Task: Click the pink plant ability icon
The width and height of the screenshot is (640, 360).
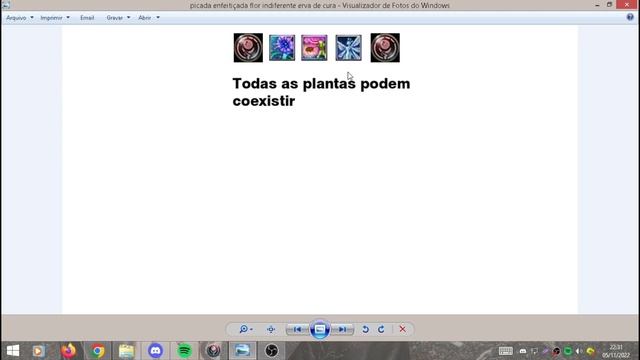Action: coord(314,48)
